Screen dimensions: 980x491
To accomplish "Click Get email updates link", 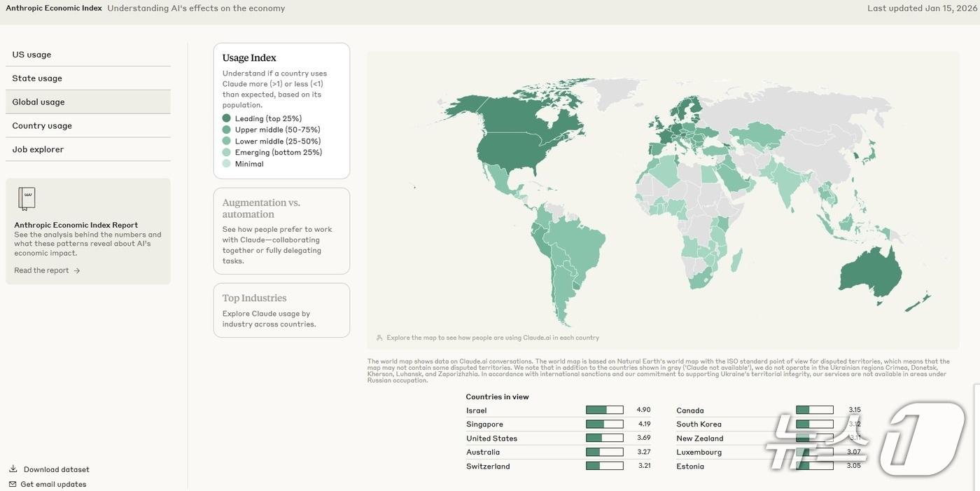I will coord(53,484).
